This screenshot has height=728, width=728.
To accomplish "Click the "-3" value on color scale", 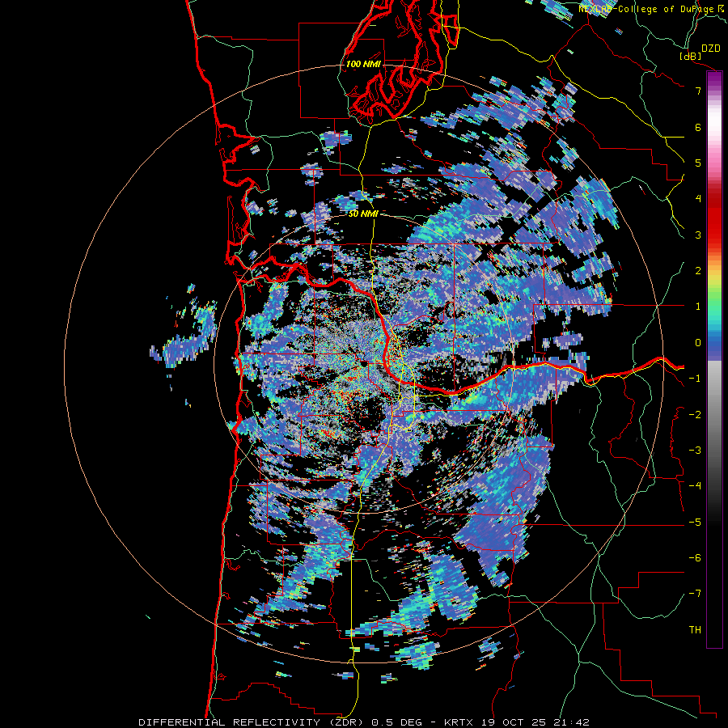I will click(695, 451).
